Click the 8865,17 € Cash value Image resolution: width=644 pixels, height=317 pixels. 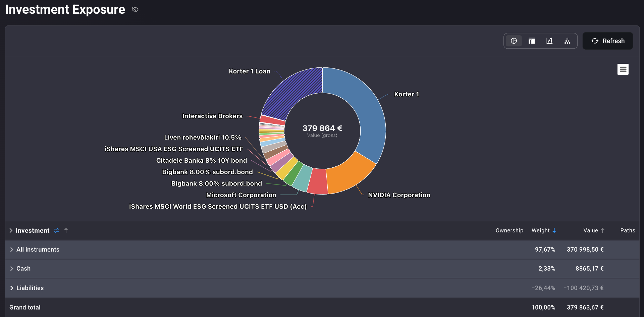tap(590, 269)
